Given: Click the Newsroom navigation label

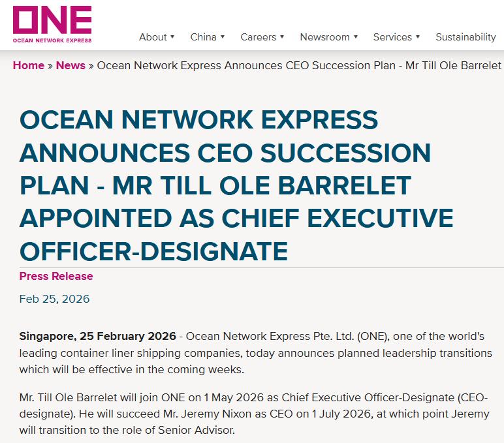Looking at the screenshot, I should 324,37.
